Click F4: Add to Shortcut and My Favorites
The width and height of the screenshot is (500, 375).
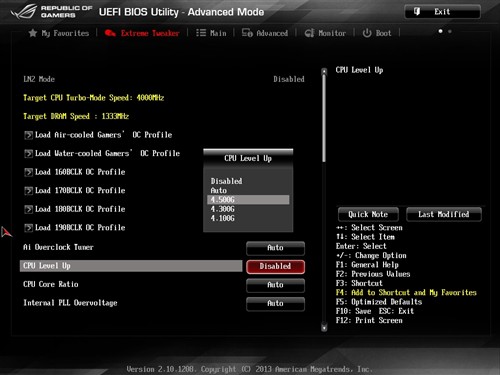(406, 293)
